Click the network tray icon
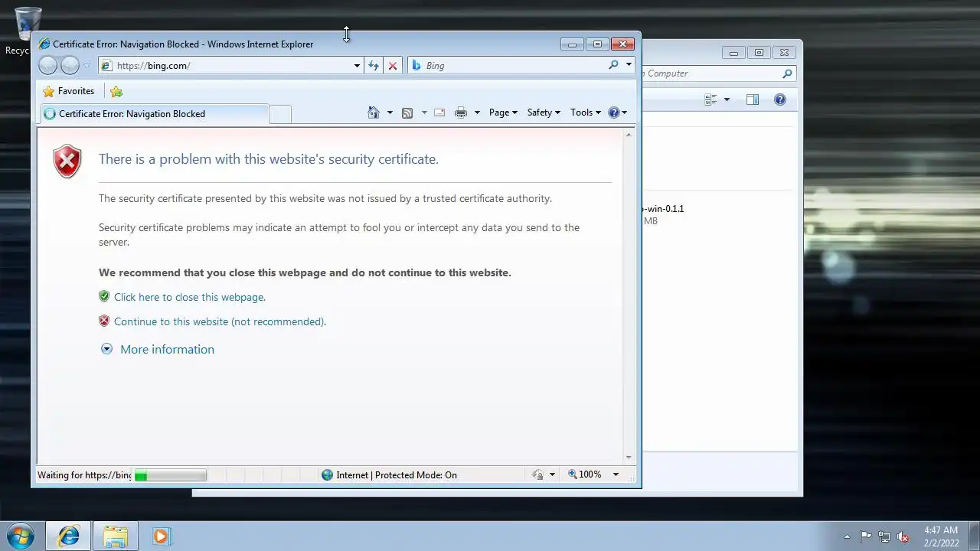 click(884, 536)
